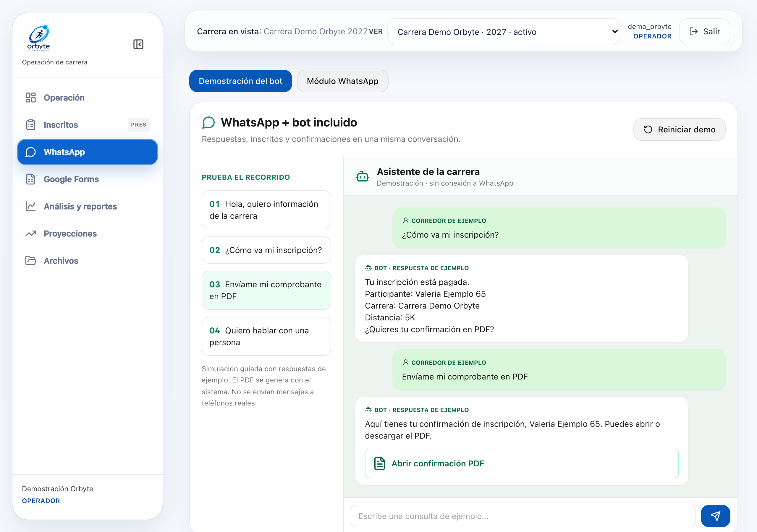Focus the Escribe una consulta de ejemplo field
757x532 pixels.
pos(523,516)
